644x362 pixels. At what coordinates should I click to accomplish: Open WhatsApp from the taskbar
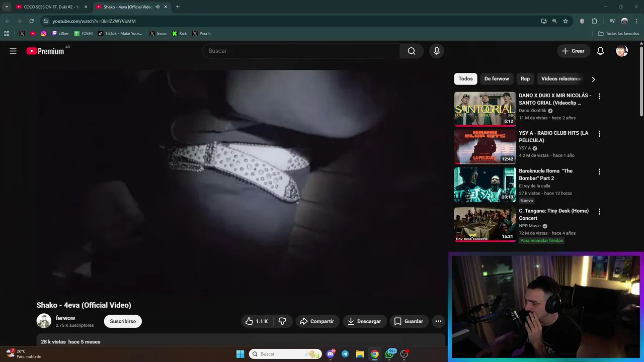pyautogui.click(x=389, y=354)
